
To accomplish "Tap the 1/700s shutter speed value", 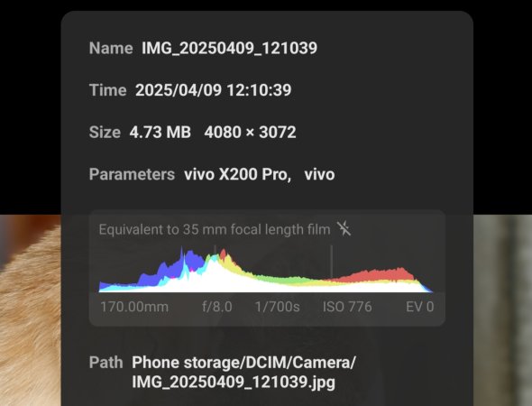I will [277, 307].
